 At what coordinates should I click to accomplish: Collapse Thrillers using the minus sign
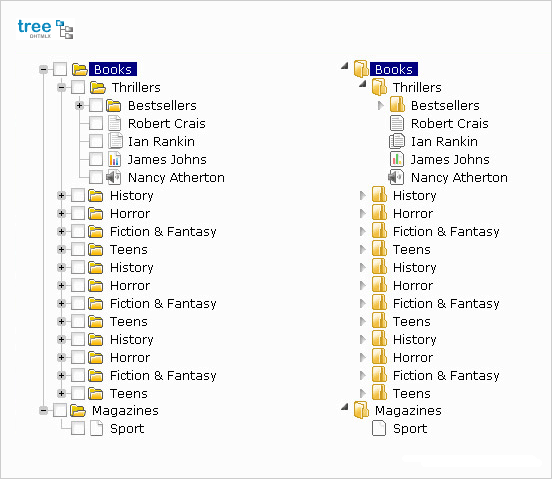tap(62, 87)
